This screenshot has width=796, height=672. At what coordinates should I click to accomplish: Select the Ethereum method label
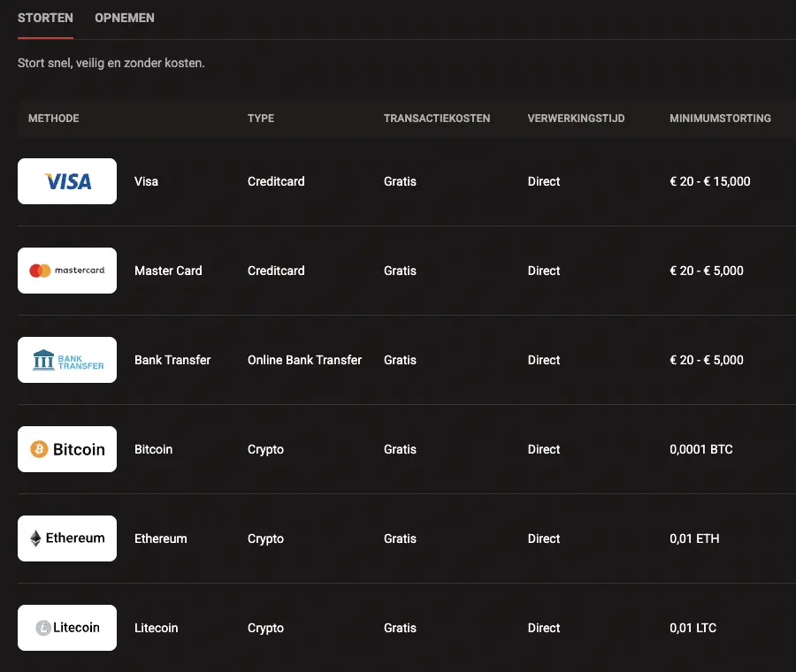(160, 538)
